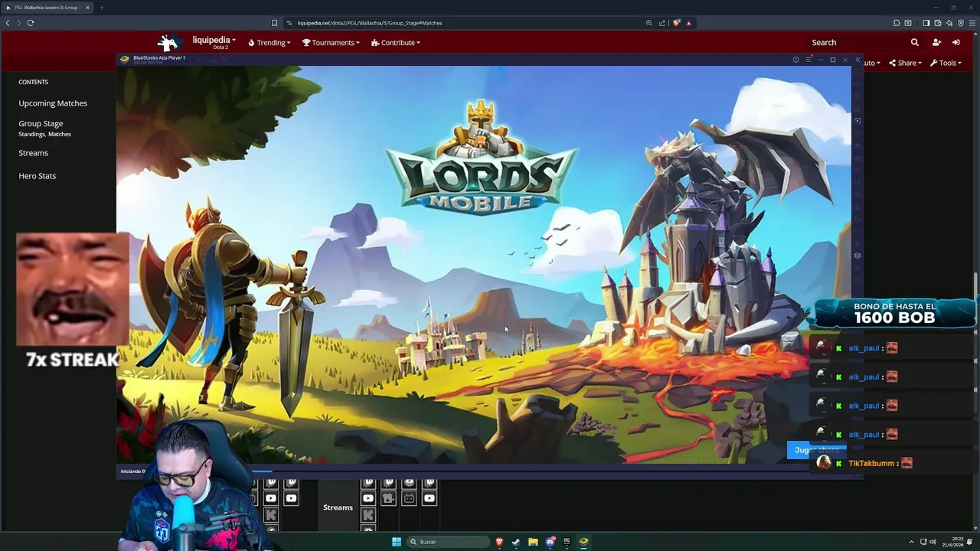The width and height of the screenshot is (980, 551).
Task: Open the Standings sub-link in contents
Action: [31, 134]
